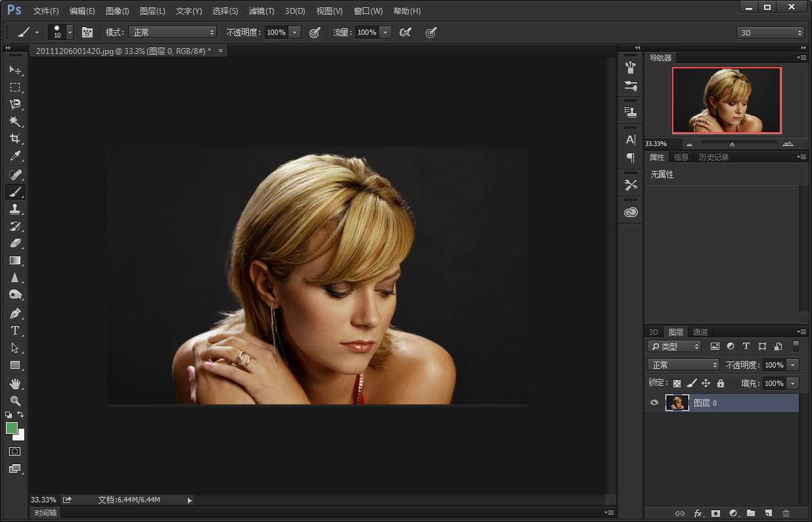Pick the Horizontal Type tool
Screen dimensions: 812x522
click(x=14, y=331)
